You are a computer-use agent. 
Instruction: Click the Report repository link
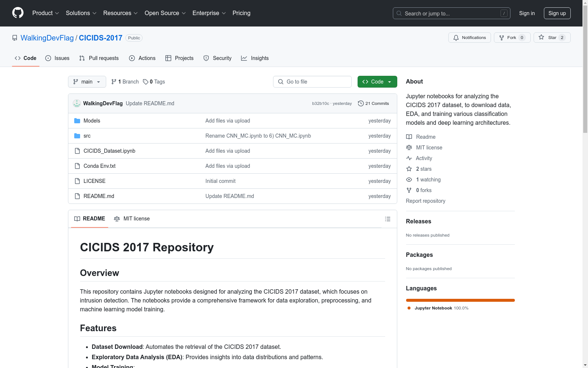coord(426,201)
